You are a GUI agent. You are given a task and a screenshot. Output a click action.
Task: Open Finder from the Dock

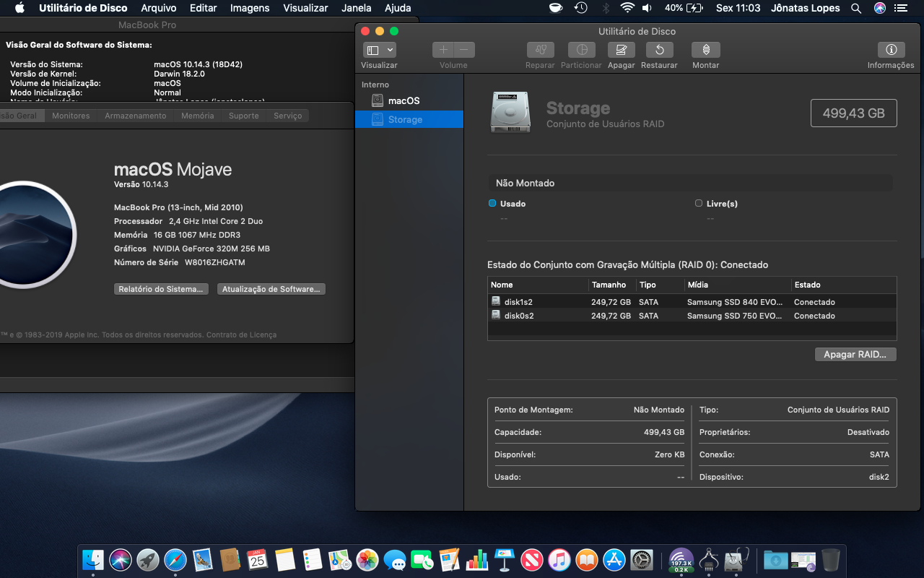pos(93,559)
